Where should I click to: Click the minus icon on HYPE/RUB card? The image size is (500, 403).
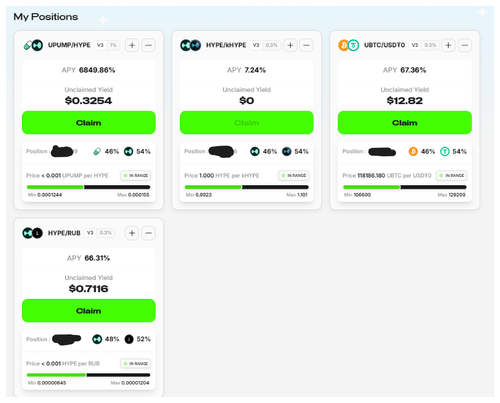click(x=148, y=233)
